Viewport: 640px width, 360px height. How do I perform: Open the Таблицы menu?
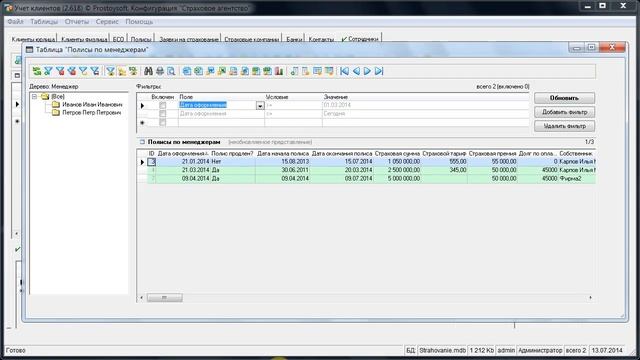pos(44,22)
